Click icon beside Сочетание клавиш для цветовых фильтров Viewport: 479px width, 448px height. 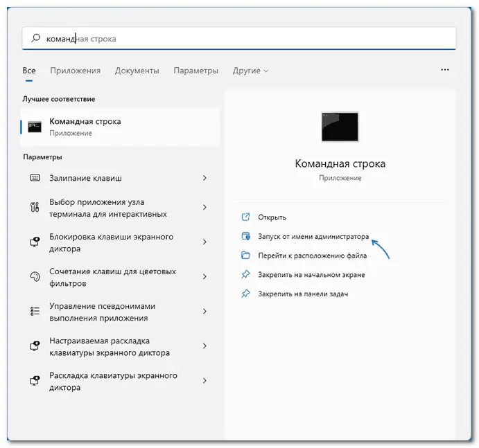(x=35, y=277)
